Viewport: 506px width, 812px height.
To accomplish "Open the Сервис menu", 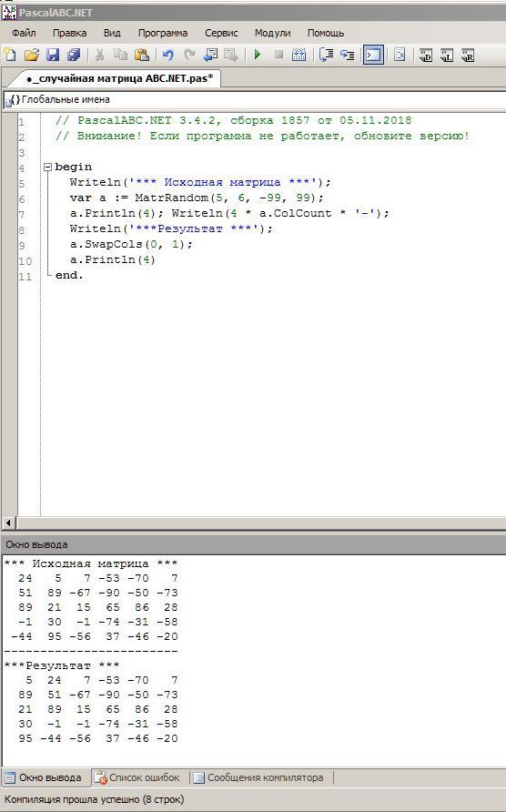I will coord(221,33).
